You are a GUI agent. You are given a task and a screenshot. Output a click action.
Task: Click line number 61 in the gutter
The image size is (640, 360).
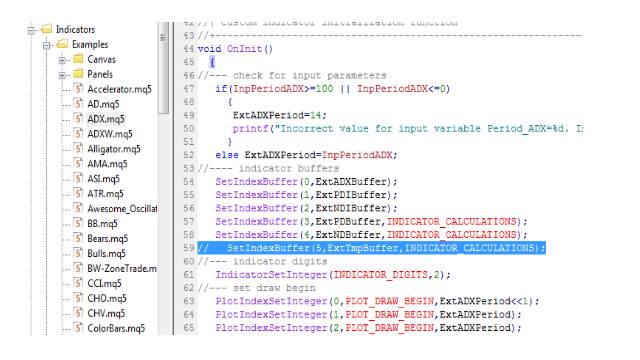click(189, 275)
